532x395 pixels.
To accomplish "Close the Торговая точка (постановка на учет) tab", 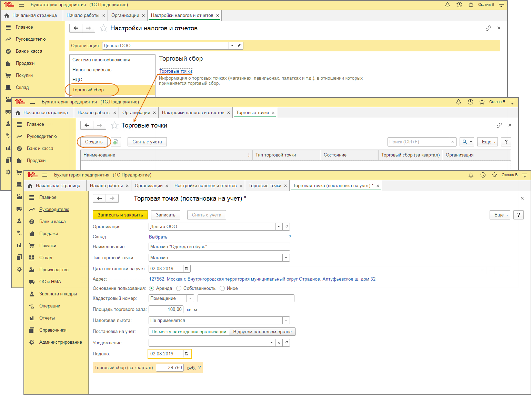I will coord(378,186).
